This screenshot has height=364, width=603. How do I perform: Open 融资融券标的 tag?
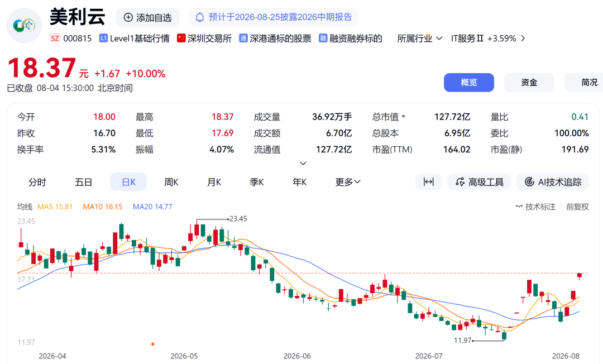(x=356, y=39)
